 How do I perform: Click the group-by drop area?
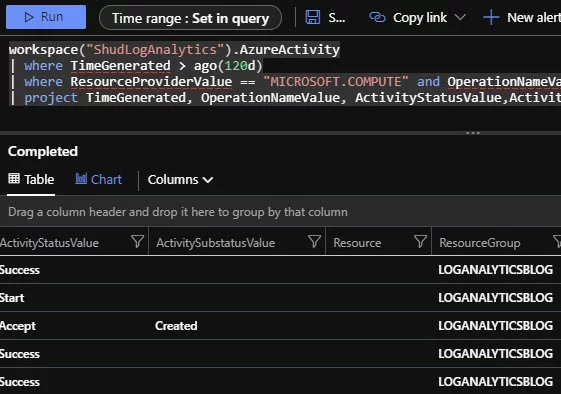pyautogui.click(x=280, y=212)
